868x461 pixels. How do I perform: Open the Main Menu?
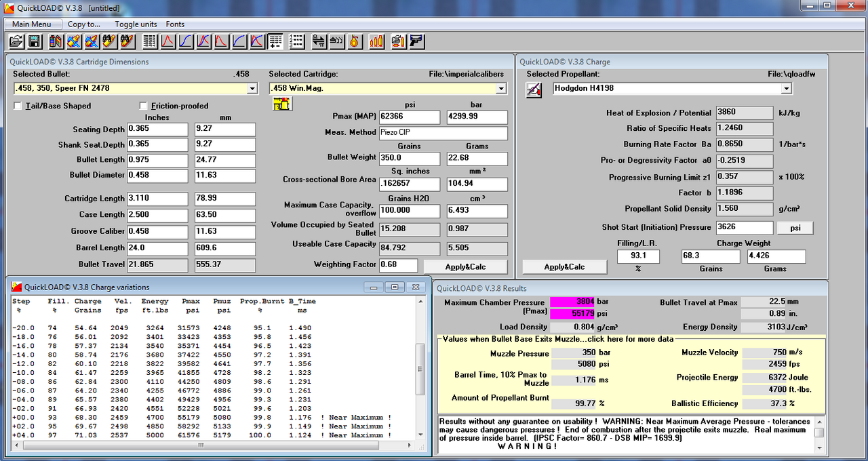pos(31,24)
